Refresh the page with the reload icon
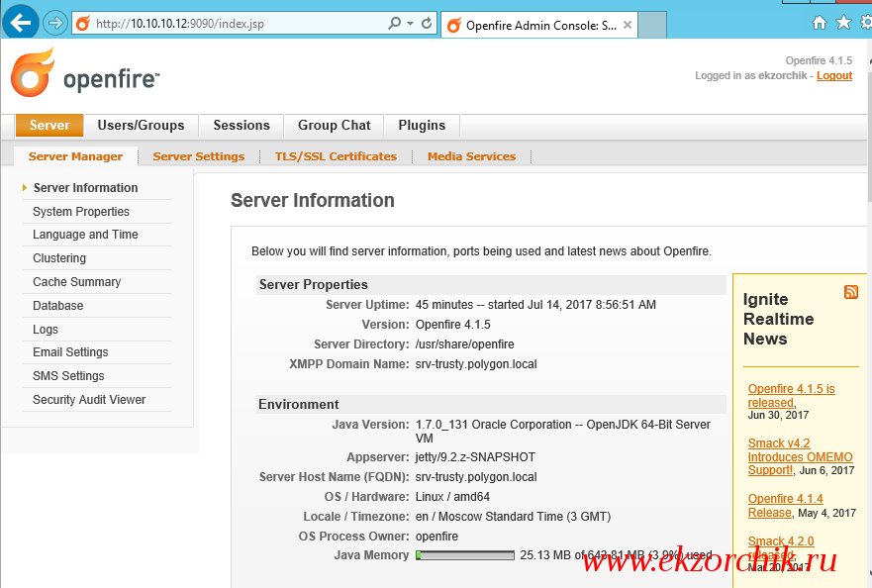872x588 pixels. click(x=427, y=24)
